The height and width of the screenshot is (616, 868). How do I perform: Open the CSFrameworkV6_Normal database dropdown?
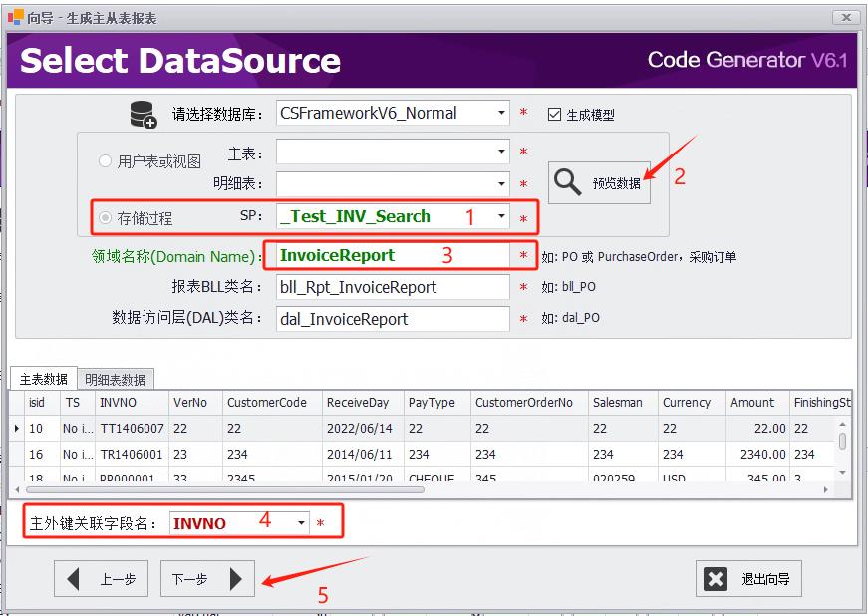[x=504, y=112]
